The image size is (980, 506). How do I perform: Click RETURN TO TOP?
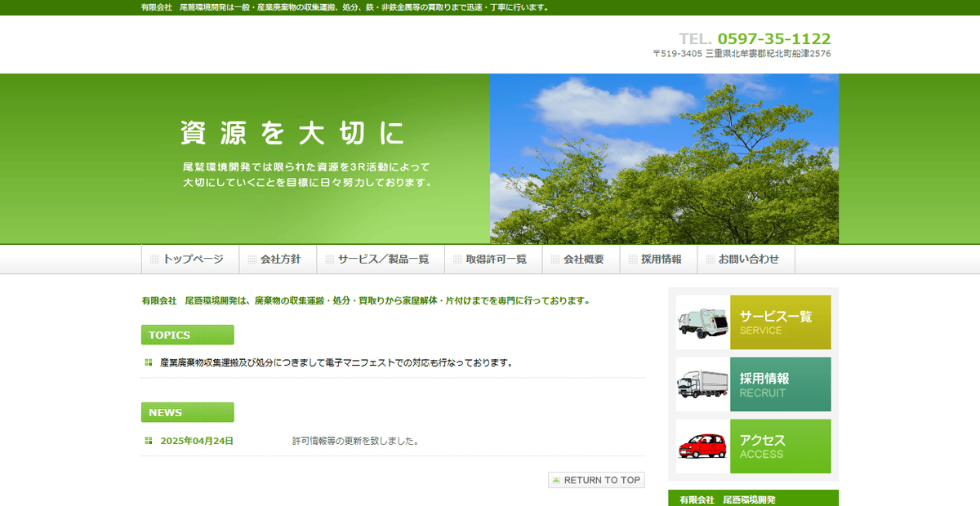tap(596, 479)
